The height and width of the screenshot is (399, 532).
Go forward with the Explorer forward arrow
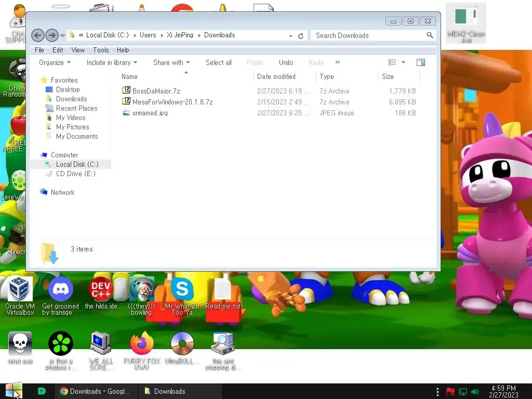click(52, 35)
